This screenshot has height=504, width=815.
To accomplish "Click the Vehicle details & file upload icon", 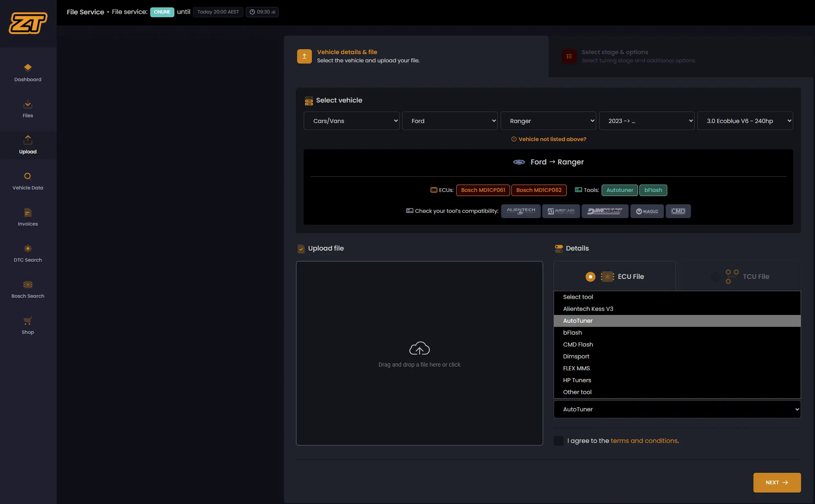I will point(304,56).
